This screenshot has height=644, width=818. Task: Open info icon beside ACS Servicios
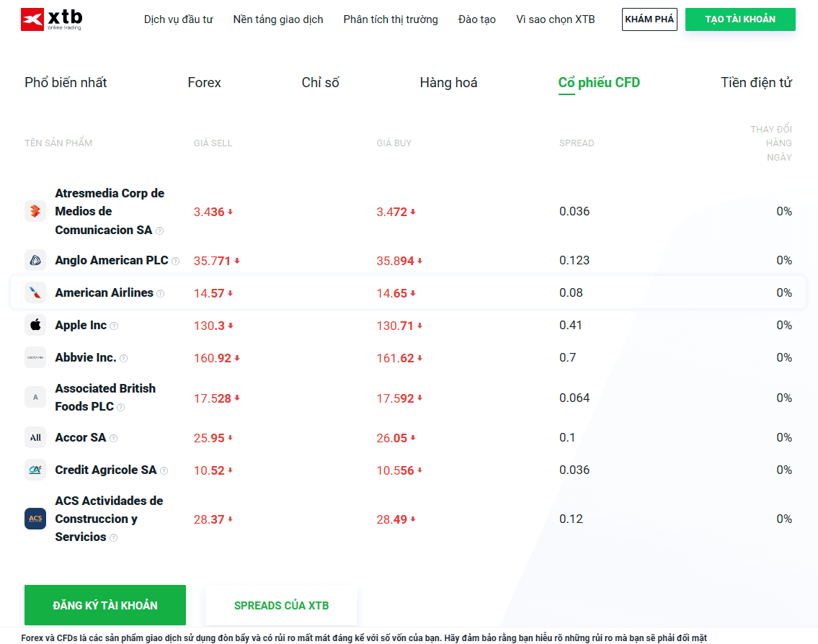coord(113,537)
